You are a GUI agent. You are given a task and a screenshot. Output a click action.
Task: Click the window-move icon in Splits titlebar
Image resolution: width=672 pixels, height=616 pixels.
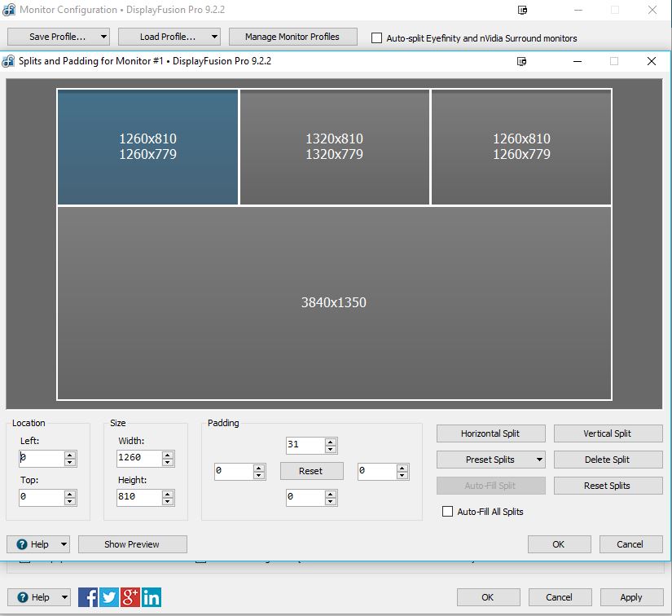tap(521, 61)
